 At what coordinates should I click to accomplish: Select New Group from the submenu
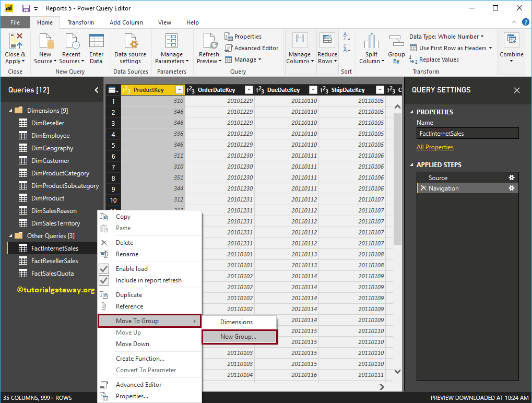click(239, 337)
